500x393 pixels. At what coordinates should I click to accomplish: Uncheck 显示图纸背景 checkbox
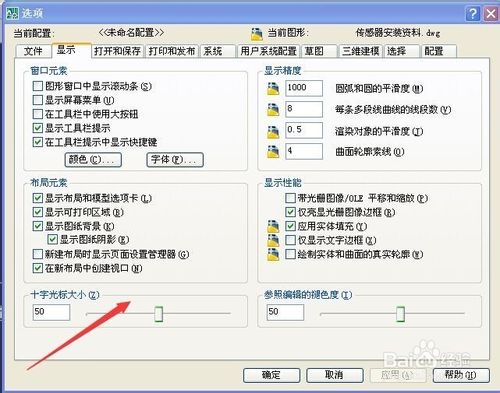tap(38, 226)
